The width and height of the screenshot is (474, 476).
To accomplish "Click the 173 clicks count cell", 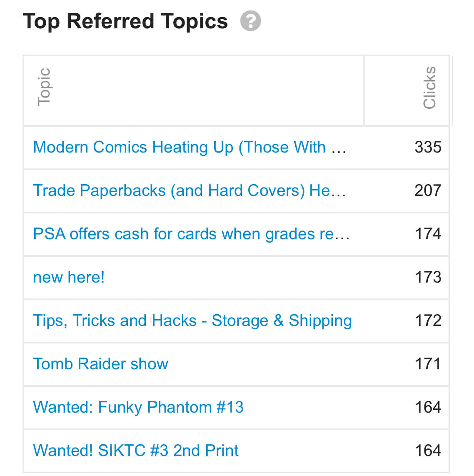I will pos(428,277).
